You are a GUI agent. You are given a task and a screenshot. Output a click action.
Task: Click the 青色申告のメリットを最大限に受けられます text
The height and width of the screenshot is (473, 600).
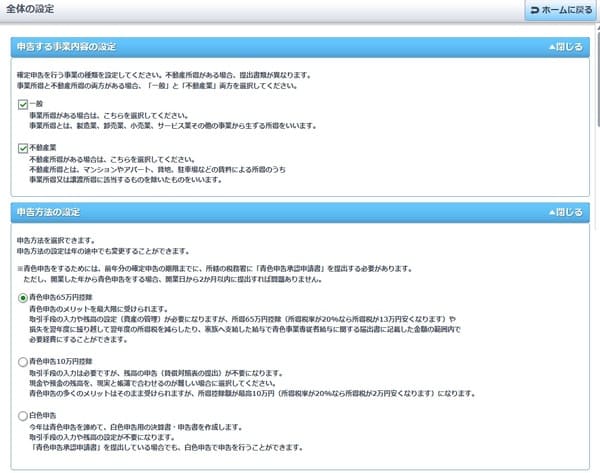pyautogui.click(x=99, y=309)
